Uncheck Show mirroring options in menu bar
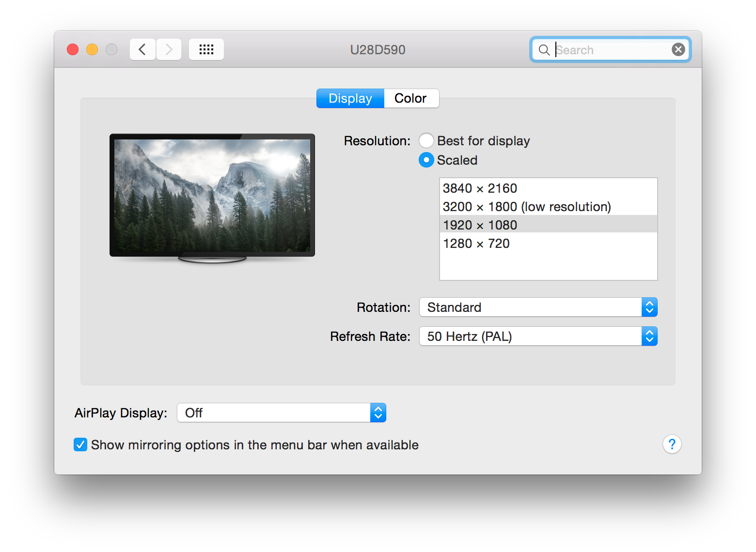756x552 pixels. (80, 445)
